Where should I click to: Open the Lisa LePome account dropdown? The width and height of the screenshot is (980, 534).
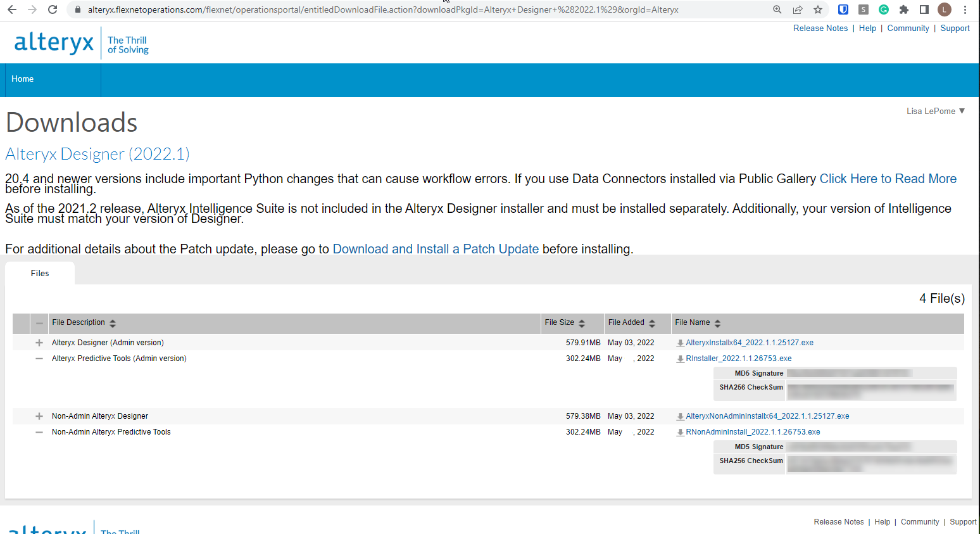[x=936, y=111]
